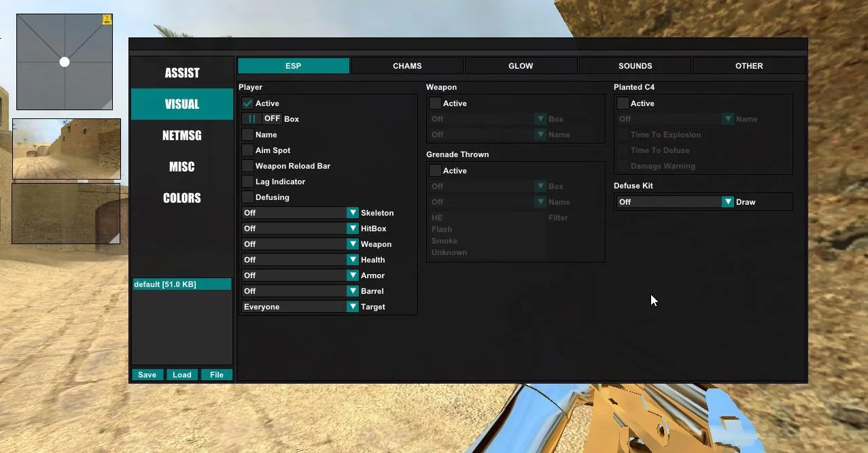The height and width of the screenshot is (453, 868).
Task: Toggle the Player Box OFF switch
Action: point(262,119)
